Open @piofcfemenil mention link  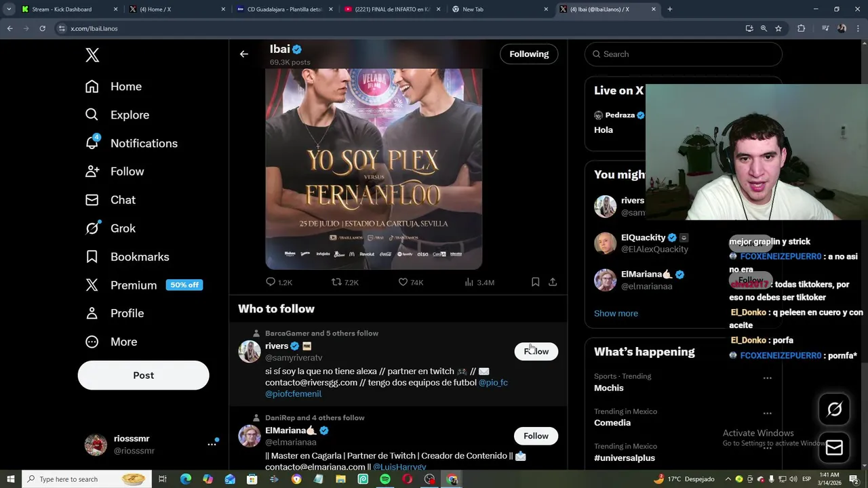tap(293, 394)
